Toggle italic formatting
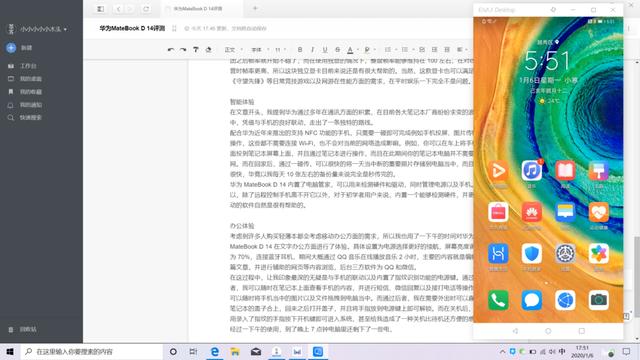The width and height of the screenshot is (640, 360). pos(313,49)
